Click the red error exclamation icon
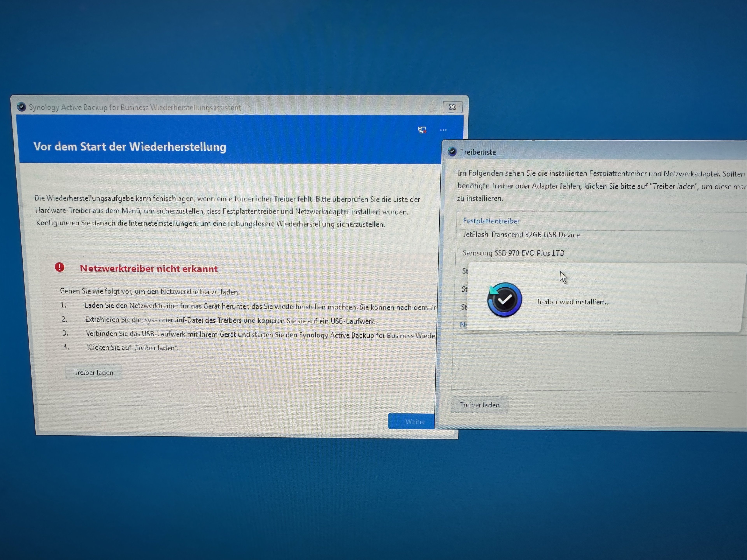This screenshot has width=747, height=560. (x=60, y=267)
